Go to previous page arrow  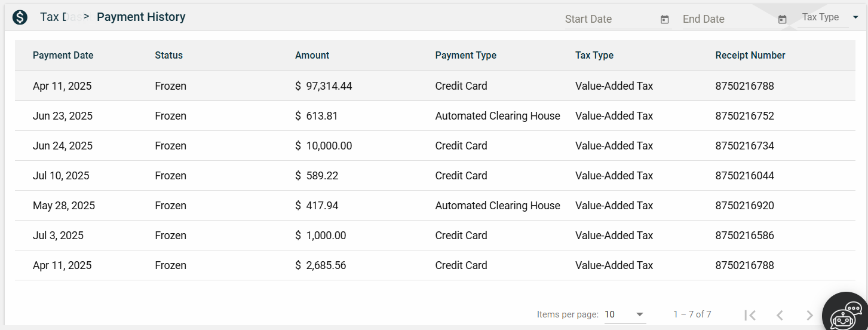780,315
